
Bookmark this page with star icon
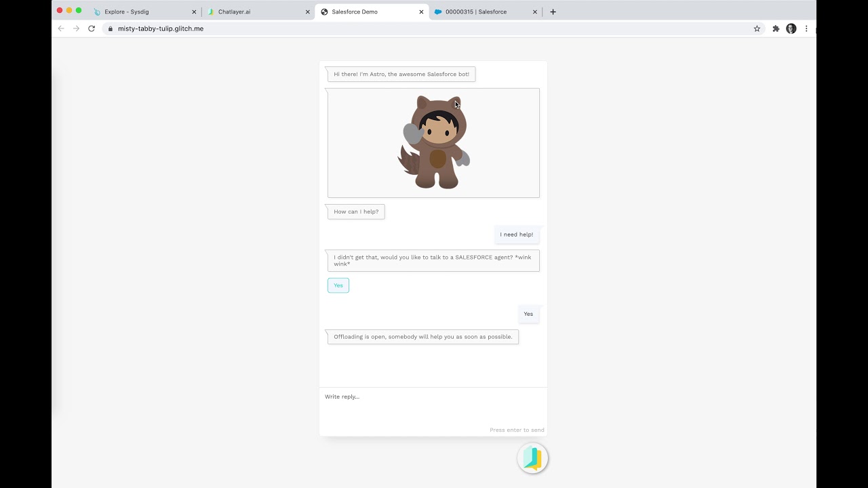pos(757,28)
